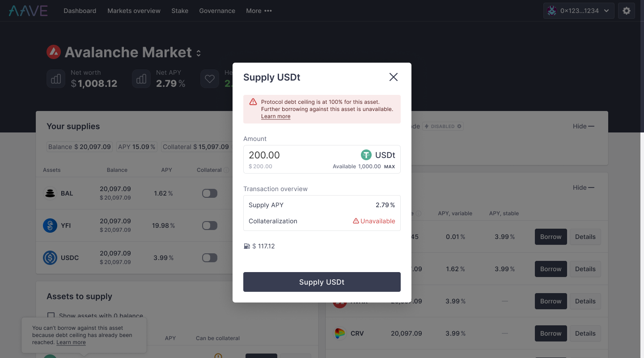Open the Learn more link in the warning
The width and height of the screenshot is (644, 358).
275,116
